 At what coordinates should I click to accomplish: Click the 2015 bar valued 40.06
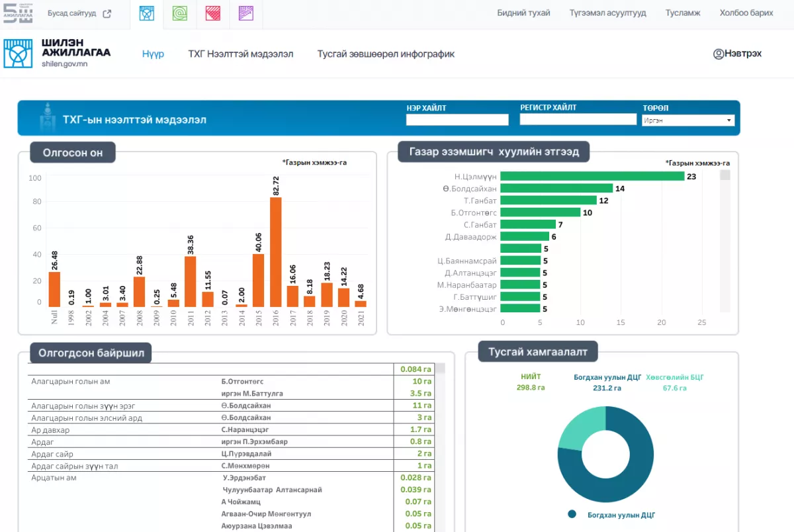point(259,281)
